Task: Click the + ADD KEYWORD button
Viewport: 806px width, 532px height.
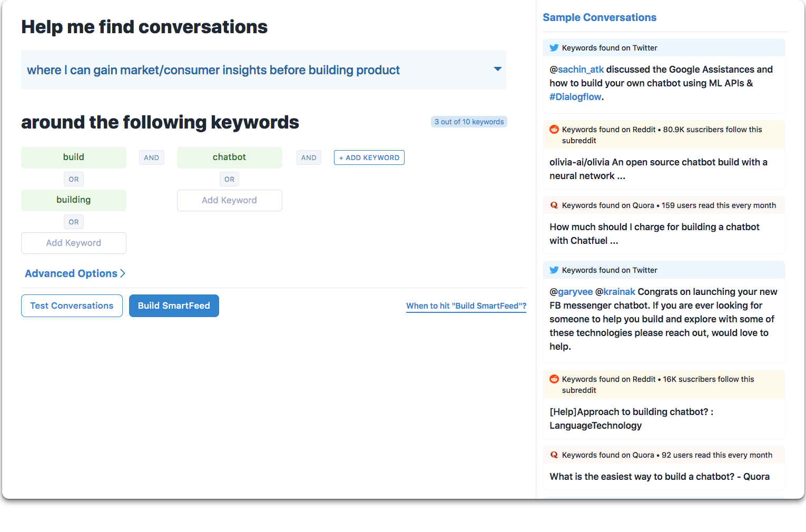Action: point(369,157)
